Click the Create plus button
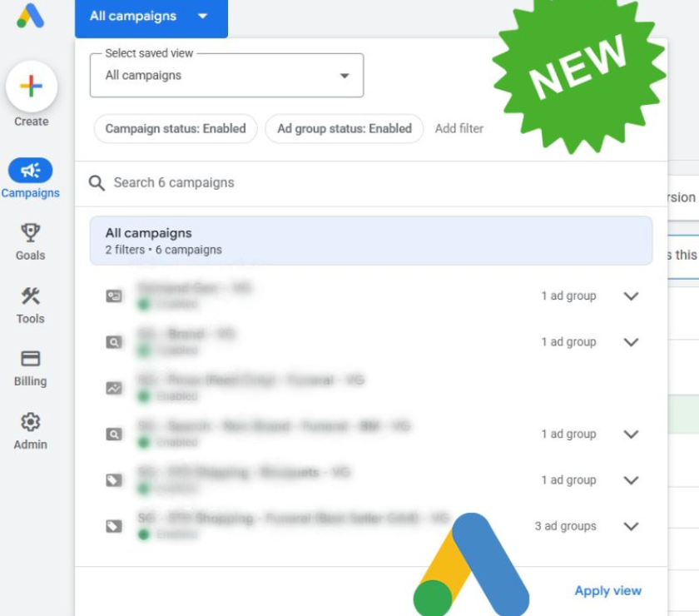699x616 pixels. point(32,86)
